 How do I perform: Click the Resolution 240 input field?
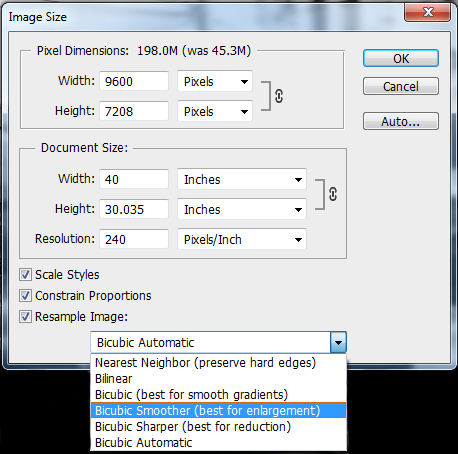pyautogui.click(x=134, y=239)
